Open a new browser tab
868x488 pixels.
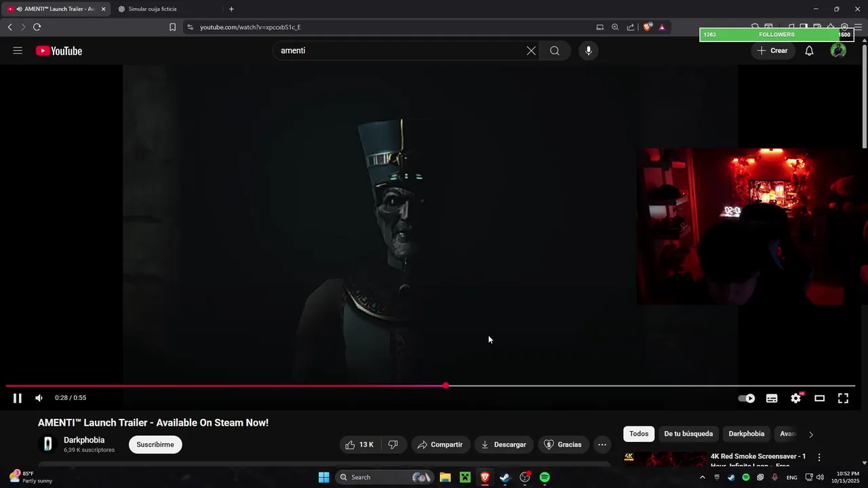pos(231,9)
